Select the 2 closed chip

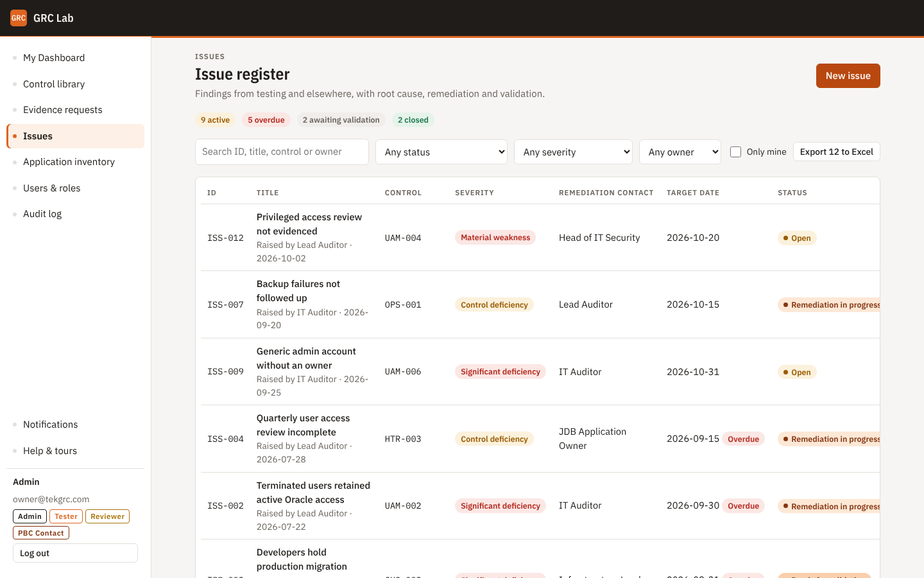click(x=413, y=120)
